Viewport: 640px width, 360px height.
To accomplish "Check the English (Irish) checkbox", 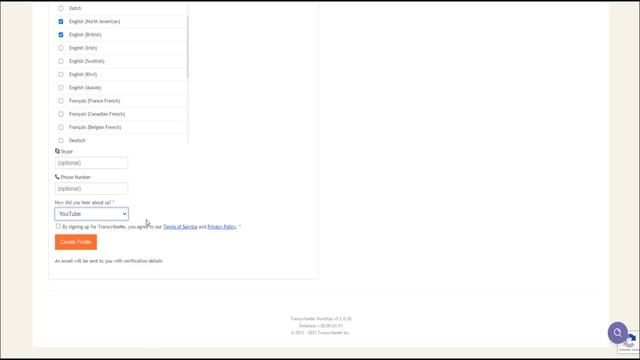I will (x=61, y=48).
